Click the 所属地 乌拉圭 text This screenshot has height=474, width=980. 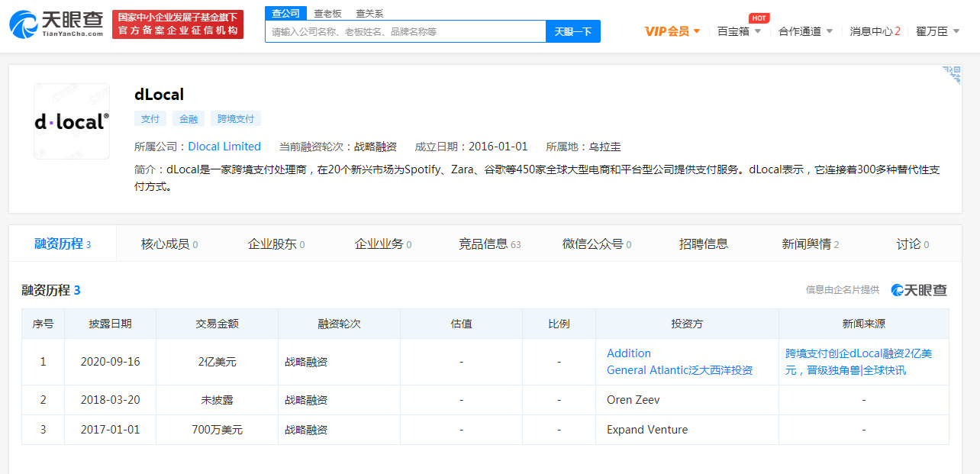coord(584,147)
